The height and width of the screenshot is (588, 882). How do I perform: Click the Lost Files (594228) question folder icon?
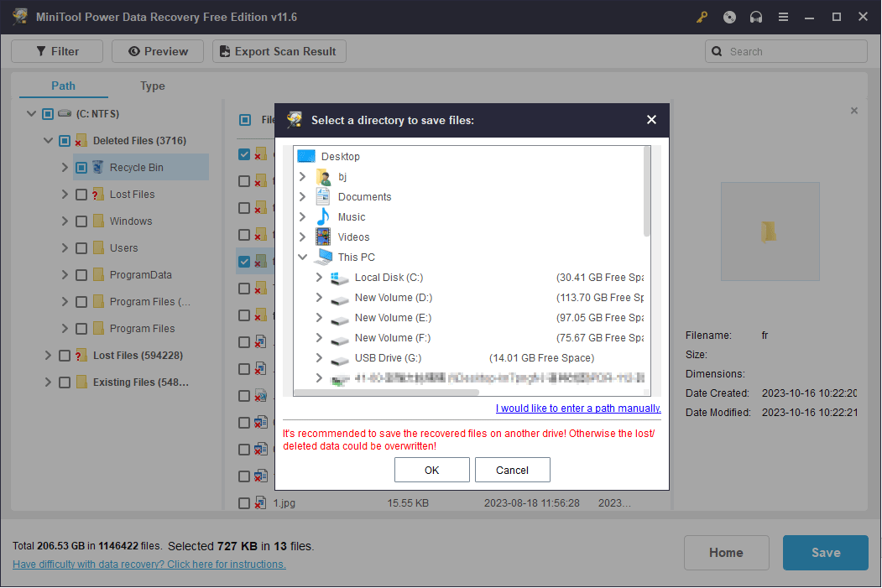click(x=81, y=356)
